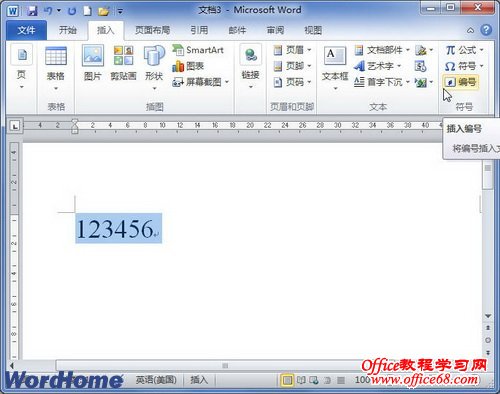
Task: Open the 页码 (Page Number) dropdown
Action: click(x=292, y=82)
